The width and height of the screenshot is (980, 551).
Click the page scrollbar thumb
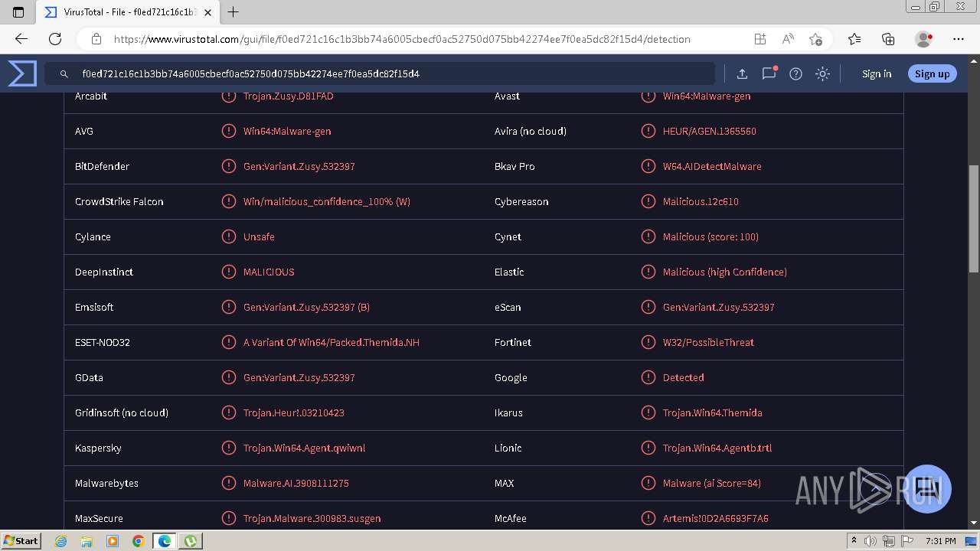[x=974, y=218]
